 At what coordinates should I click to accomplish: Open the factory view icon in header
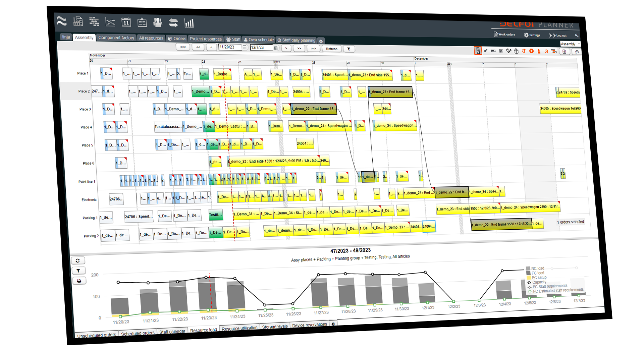click(x=78, y=21)
